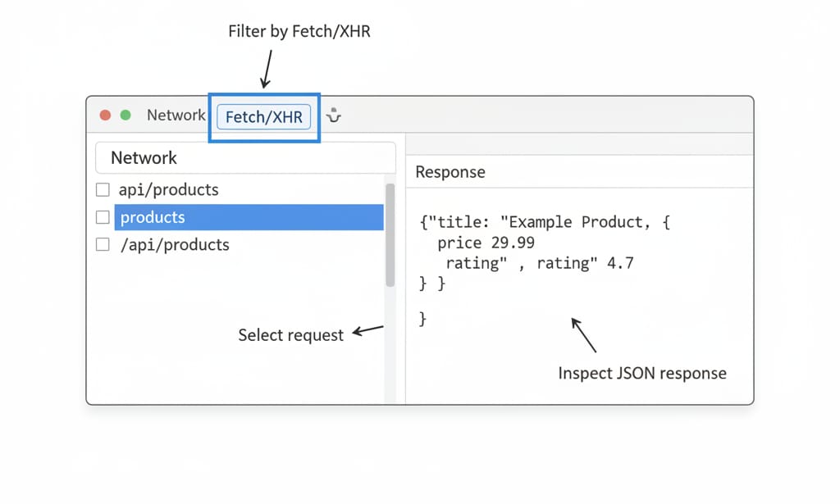
Task: Check the box next to /api/products
Action: 103,244
